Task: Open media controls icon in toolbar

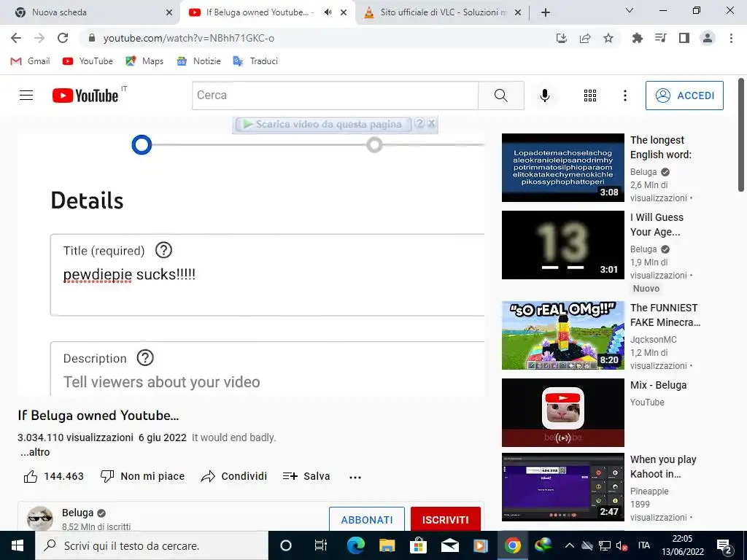Action: pos(660,38)
